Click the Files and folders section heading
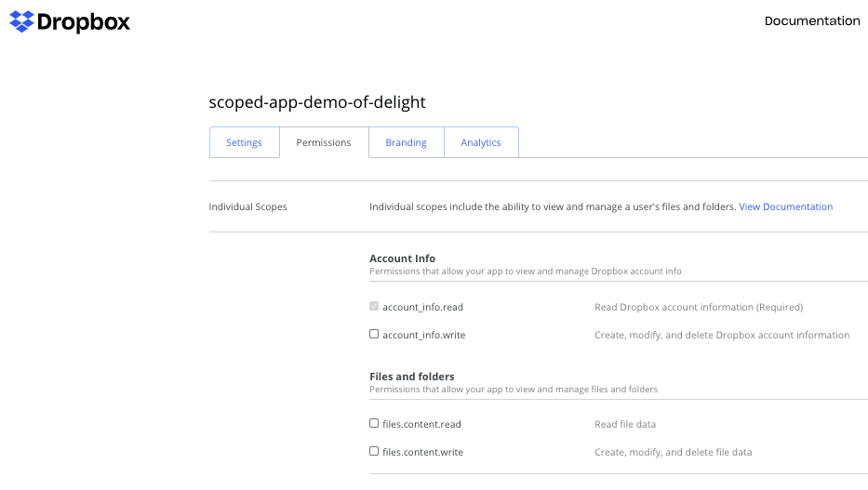This screenshot has width=868, height=490. (x=412, y=377)
